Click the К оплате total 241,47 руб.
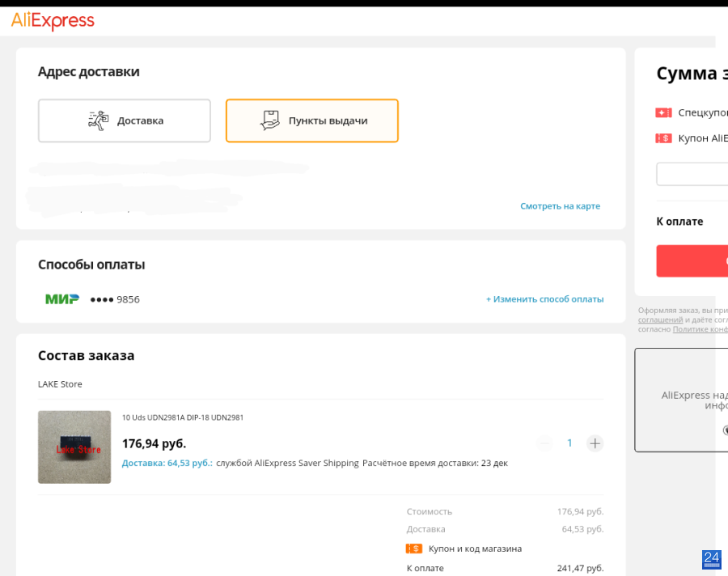 580,568
